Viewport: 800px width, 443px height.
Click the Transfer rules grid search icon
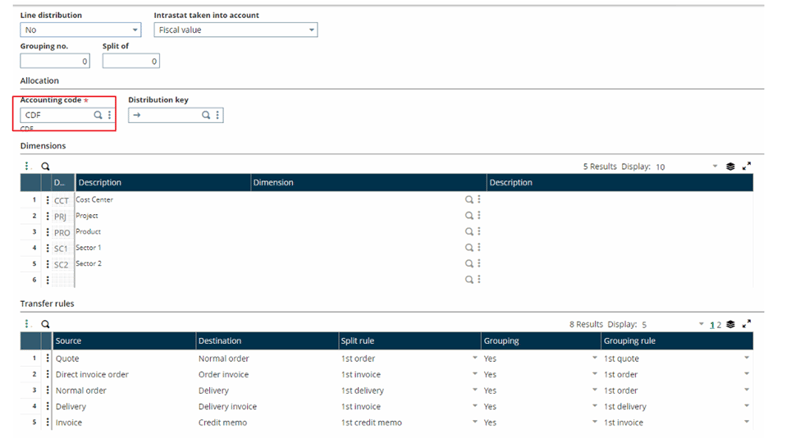coord(45,324)
